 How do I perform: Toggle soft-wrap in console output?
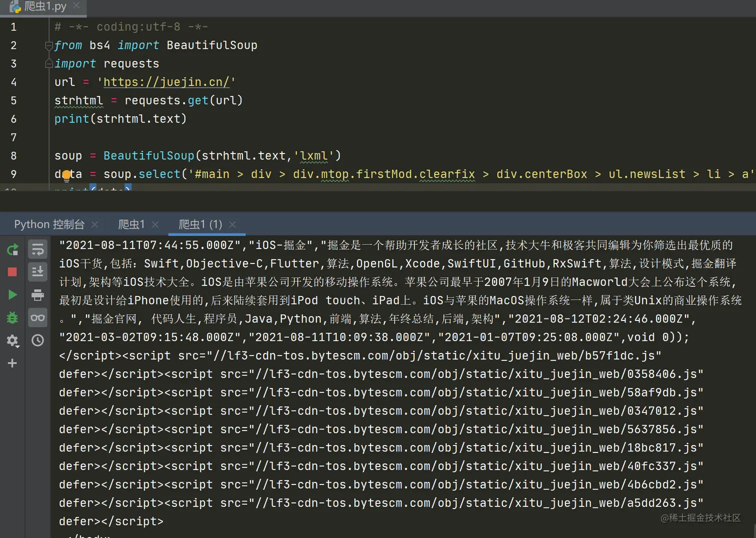pyautogui.click(x=37, y=249)
